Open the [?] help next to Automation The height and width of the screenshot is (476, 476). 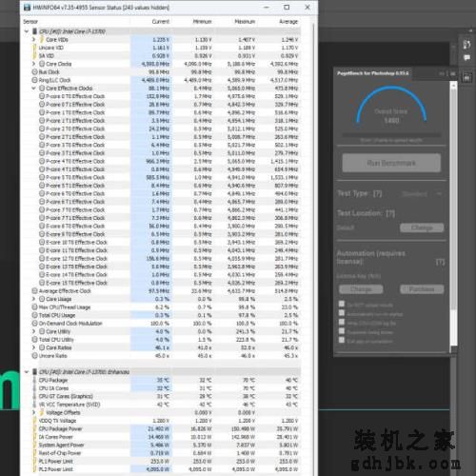click(440, 262)
